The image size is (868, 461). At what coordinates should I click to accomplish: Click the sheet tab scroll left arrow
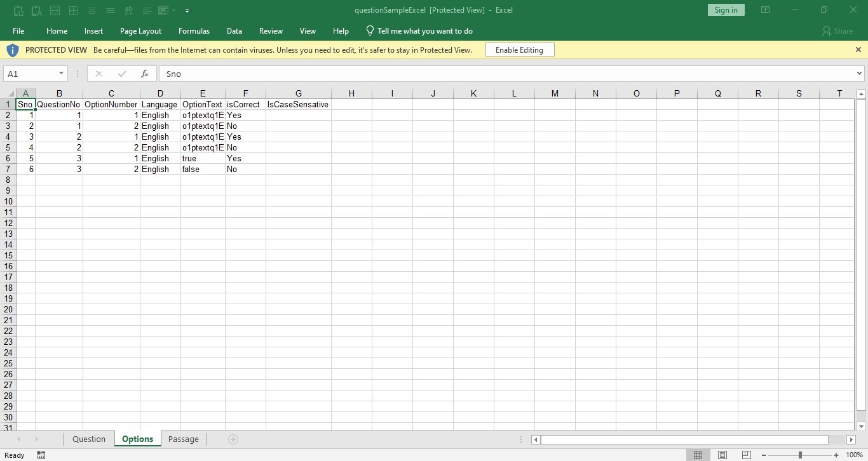pyautogui.click(x=18, y=439)
